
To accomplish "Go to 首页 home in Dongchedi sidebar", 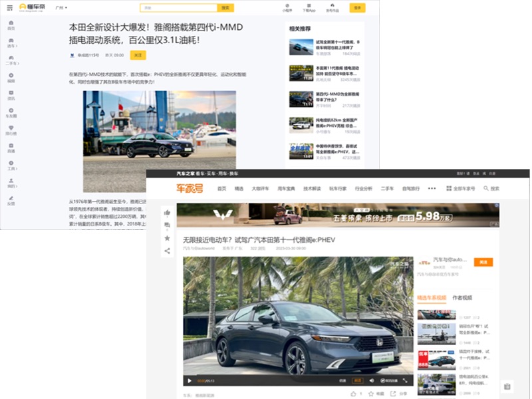I will click(11, 25).
